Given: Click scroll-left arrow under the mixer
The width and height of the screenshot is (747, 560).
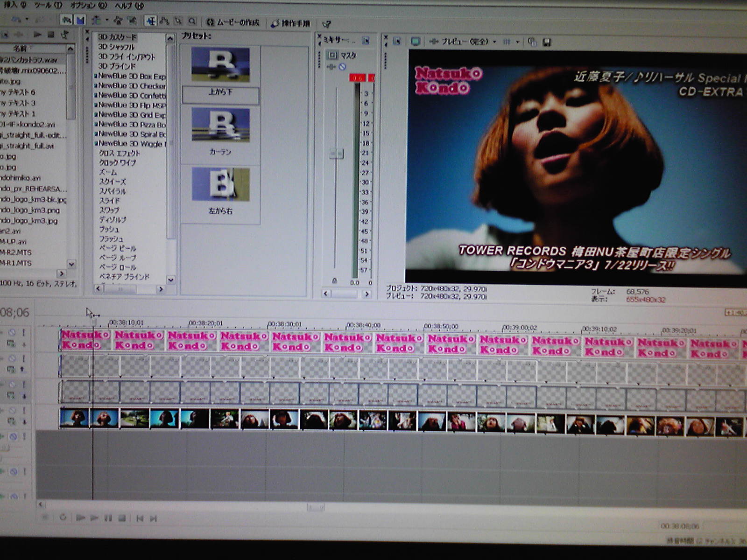Looking at the screenshot, I should pos(326,294).
